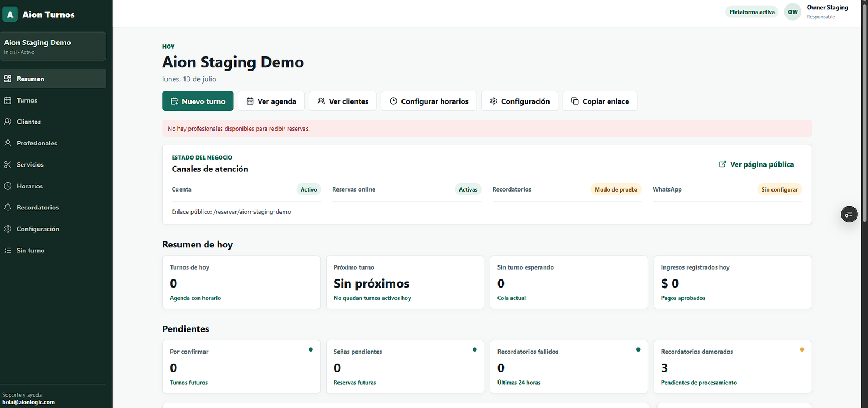Open Servicios scissors icon in sidebar
This screenshot has height=408, width=868.
pyautogui.click(x=8, y=164)
